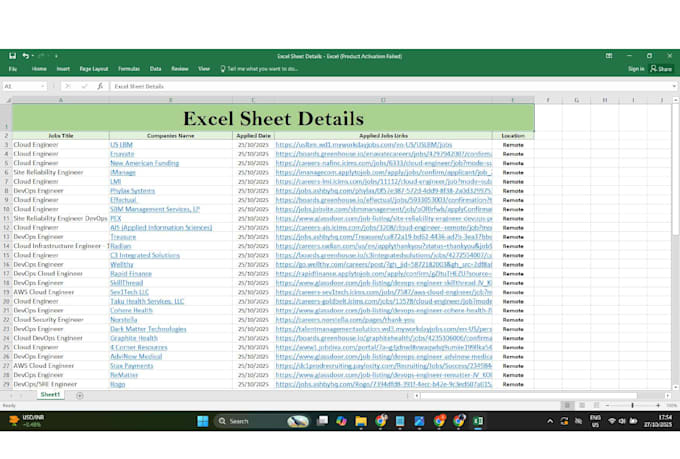680x459 pixels.
Task: Click the vertical scrollbar up arrow
Action: click(676, 100)
